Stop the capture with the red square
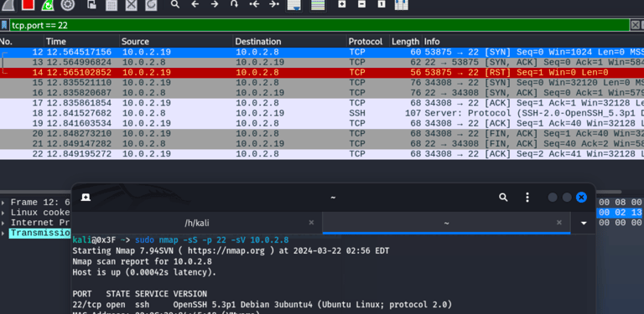This screenshot has height=314, width=644. (28, 4)
